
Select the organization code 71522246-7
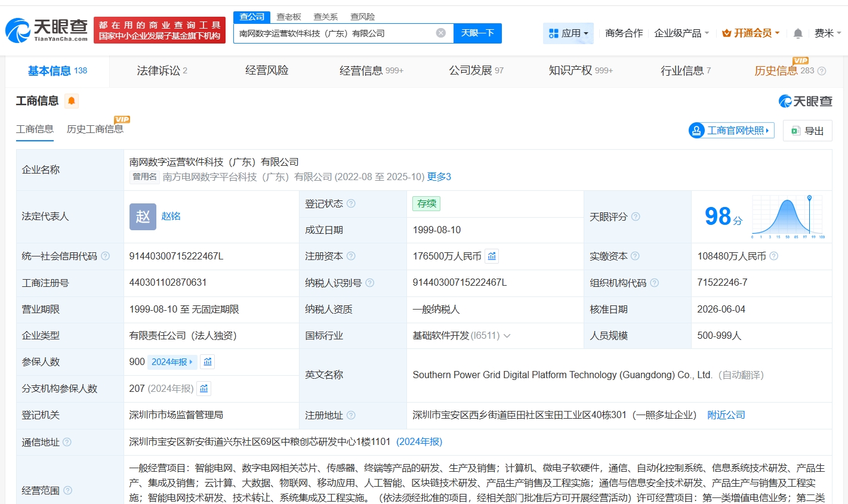coord(722,283)
